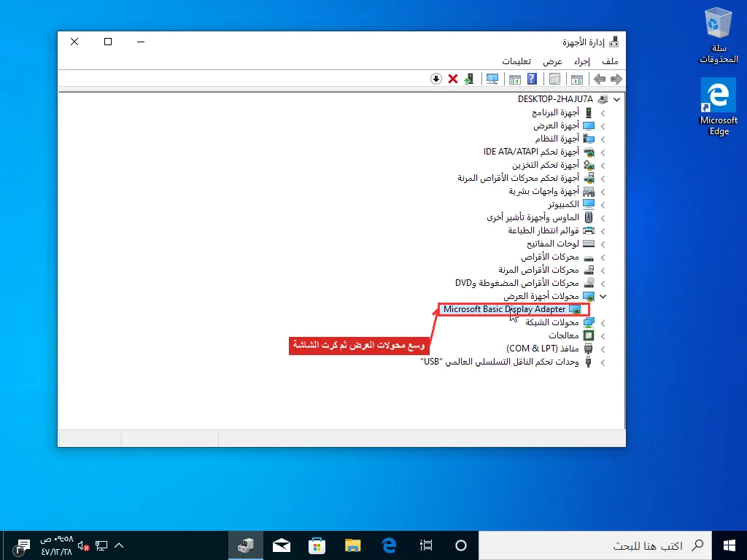Click the DVD drives category icon

[x=589, y=283]
